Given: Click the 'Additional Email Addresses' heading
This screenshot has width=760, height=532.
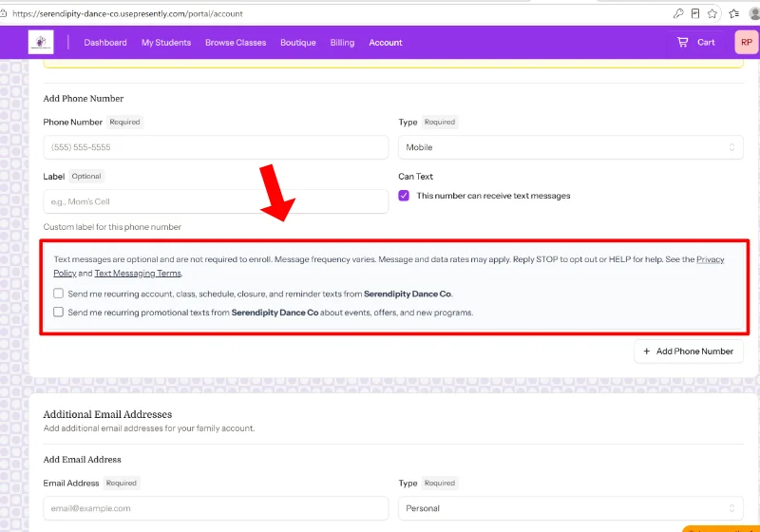Looking at the screenshot, I should [x=107, y=414].
